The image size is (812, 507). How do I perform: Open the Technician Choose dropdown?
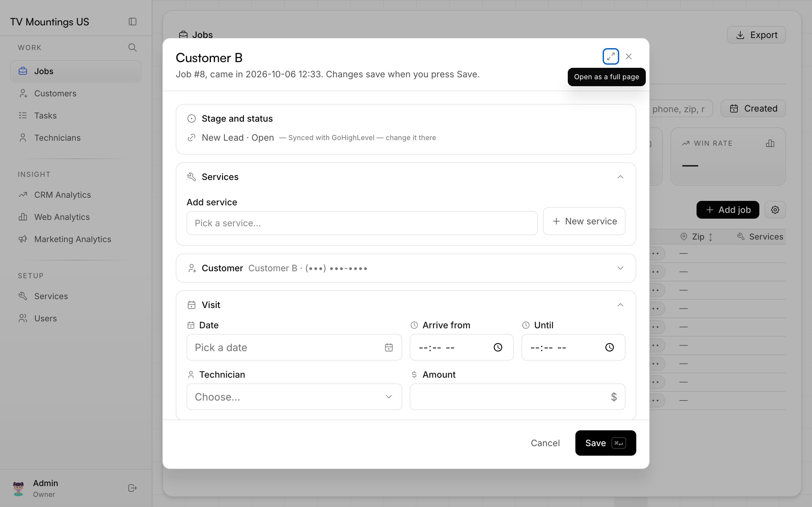pos(294,397)
